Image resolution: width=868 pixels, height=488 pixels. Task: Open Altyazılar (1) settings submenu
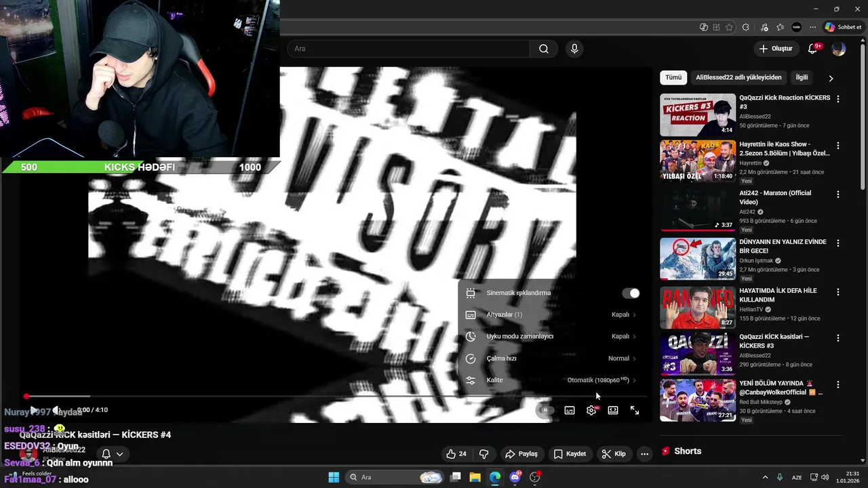(551, 314)
